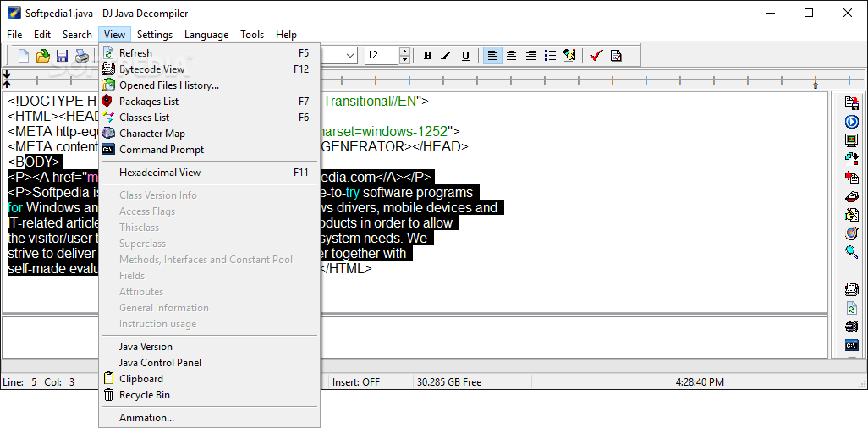Open the Edit menu
Screen dimensions: 868x428
(x=42, y=35)
